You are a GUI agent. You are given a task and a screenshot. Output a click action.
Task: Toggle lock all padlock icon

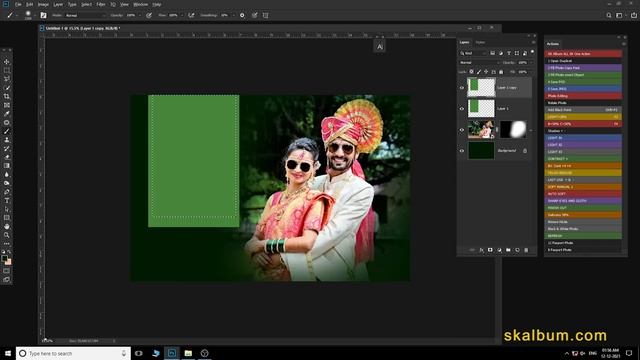point(501,72)
